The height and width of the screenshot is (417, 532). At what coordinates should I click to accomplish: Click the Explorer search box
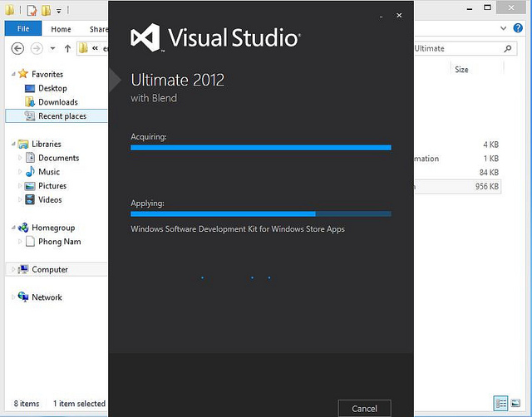(465, 48)
